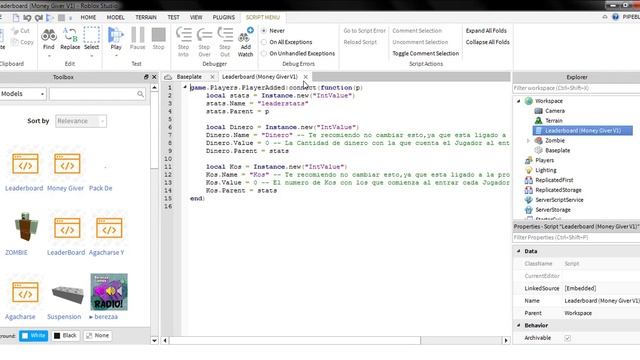This screenshot has width=640, height=360.
Task: Open the PLUGINS ribbon tab
Action: click(x=224, y=17)
